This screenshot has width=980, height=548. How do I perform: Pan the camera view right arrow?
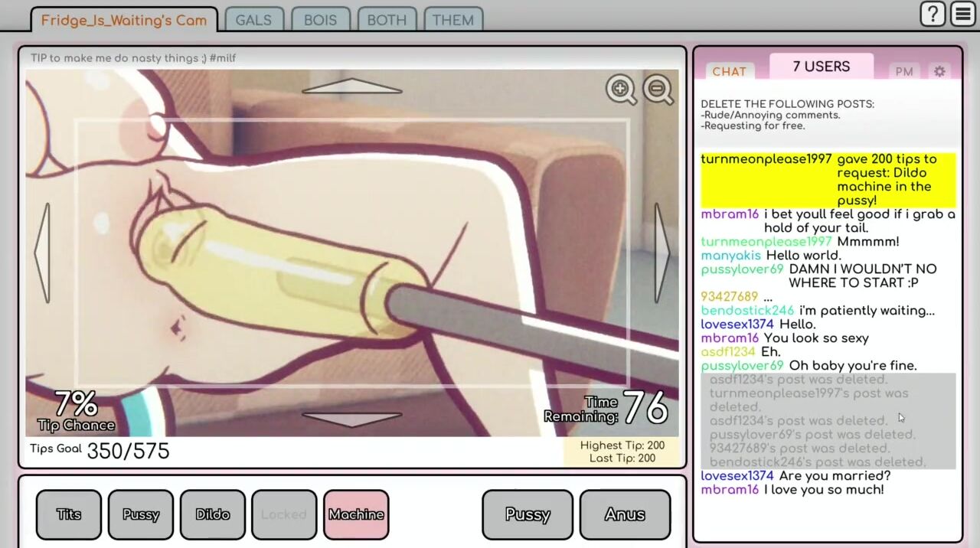tap(662, 253)
